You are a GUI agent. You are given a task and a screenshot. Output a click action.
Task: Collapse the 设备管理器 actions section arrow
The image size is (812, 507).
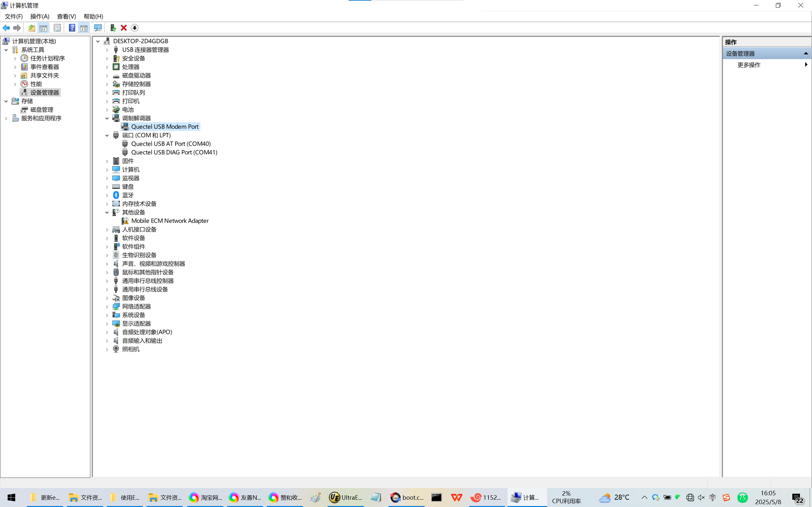pos(806,54)
